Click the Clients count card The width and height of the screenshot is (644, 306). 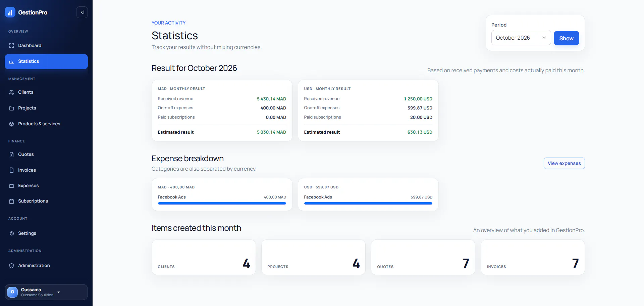[204, 257]
